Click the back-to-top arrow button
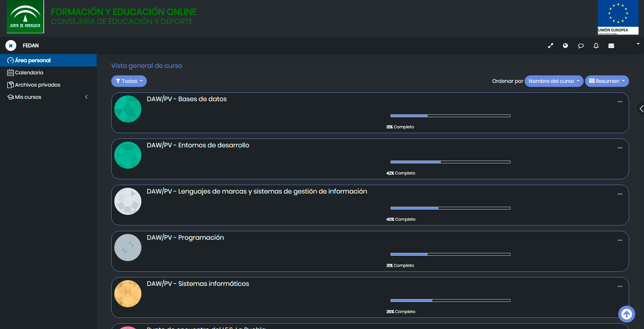The width and height of the screenshot is (644, 329). 627,314
